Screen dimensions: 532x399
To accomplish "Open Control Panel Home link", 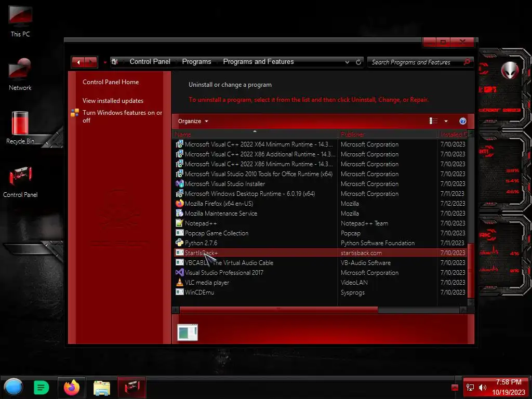I will click(111, 82).
